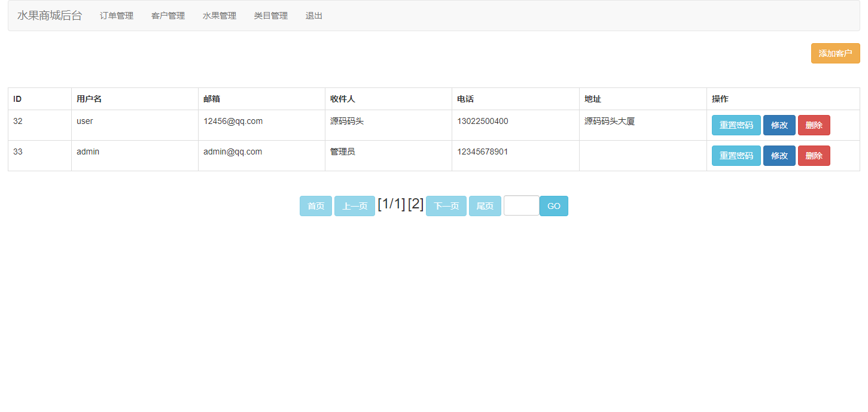Open the 水果管理 page

(220, 16)
